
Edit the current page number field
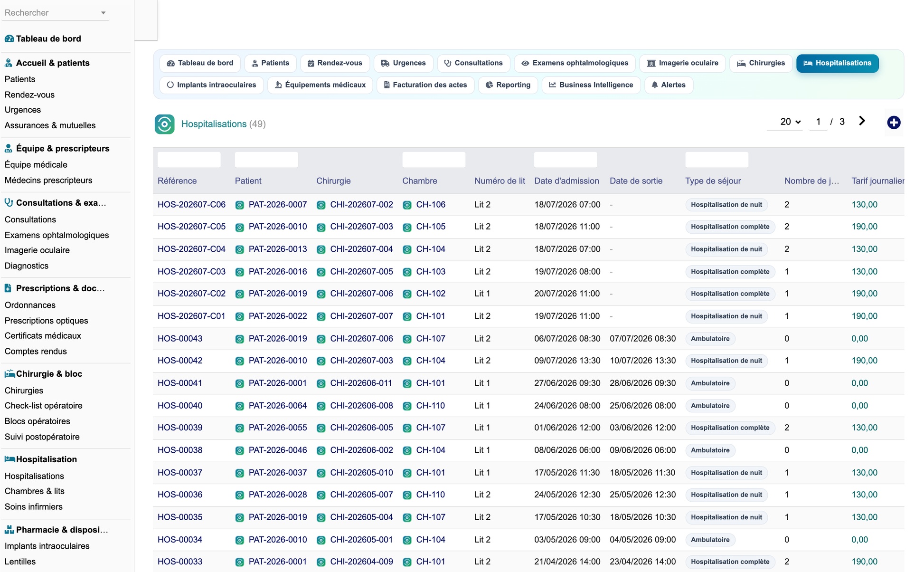click(818, 122)
